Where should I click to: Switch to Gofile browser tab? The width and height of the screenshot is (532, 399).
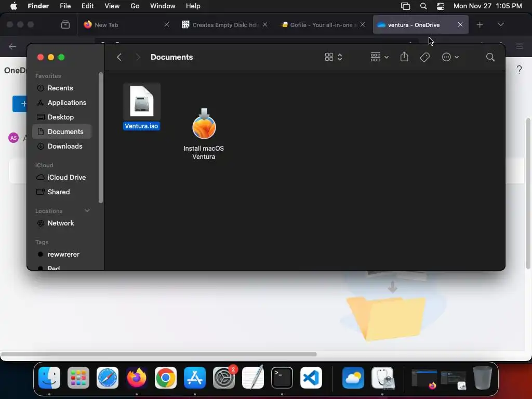coord(322,25)
